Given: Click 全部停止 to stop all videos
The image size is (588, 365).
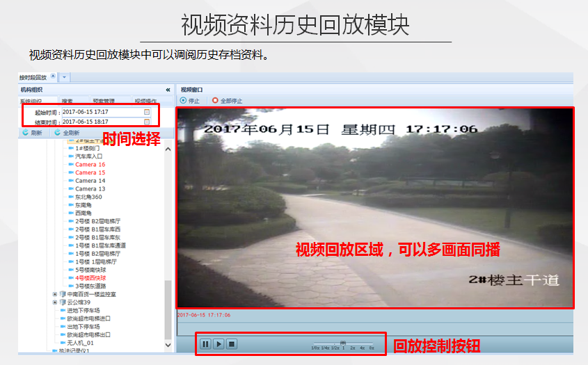Looking at the screenshot, I should tap(227, 101).
